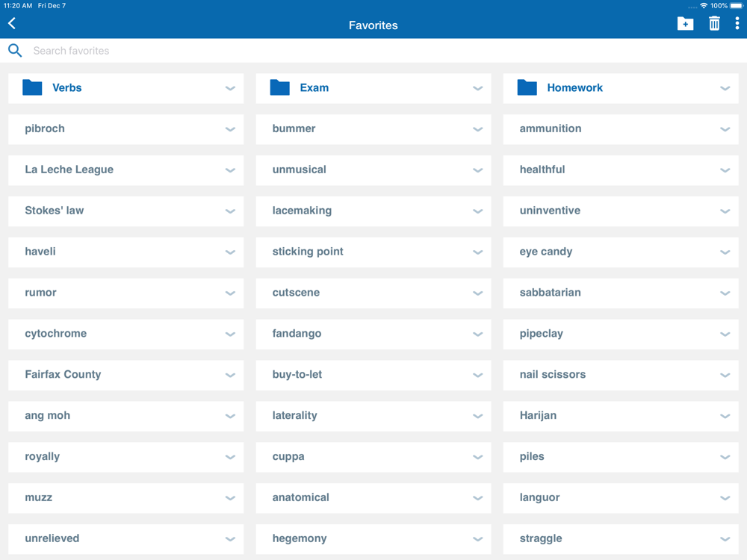The height and width of the screenshot is (560, 747).
Task: Expand the lacemaking entry chevron
Action: click(x=477, y=211)
